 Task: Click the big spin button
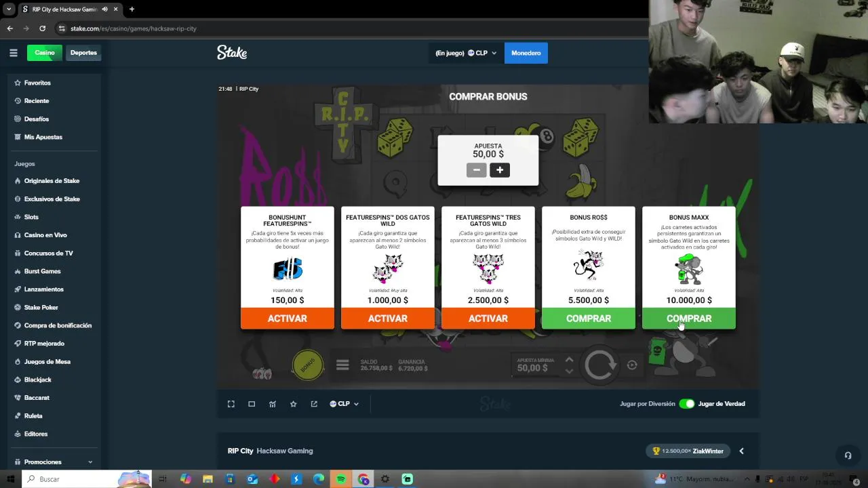[600, 365]
